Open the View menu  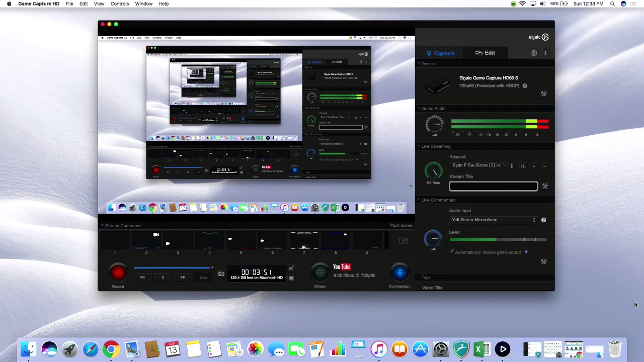pyautogui.click(x=99, y=4)
